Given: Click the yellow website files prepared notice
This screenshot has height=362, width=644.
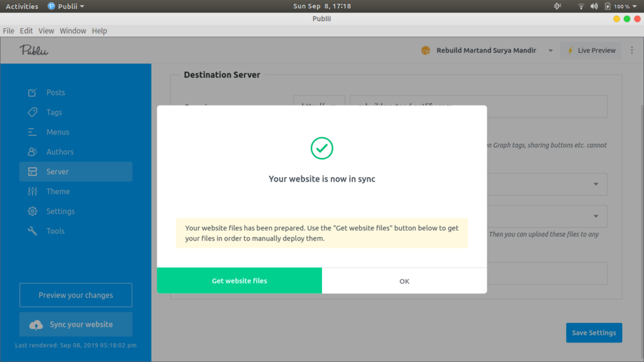Looking at the screenshot, I should pyautogui.click(x=322, y=233).
